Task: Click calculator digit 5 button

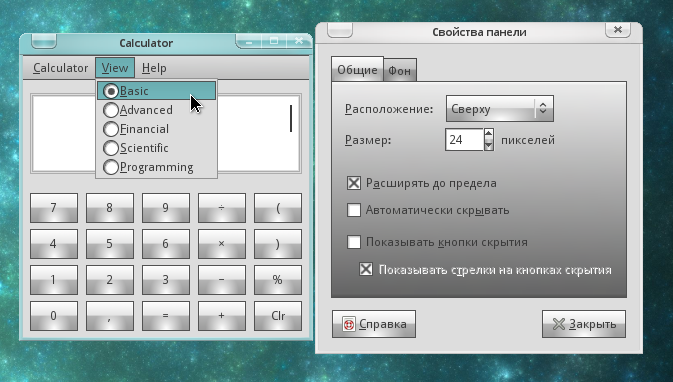Action: tap(110, 244)
